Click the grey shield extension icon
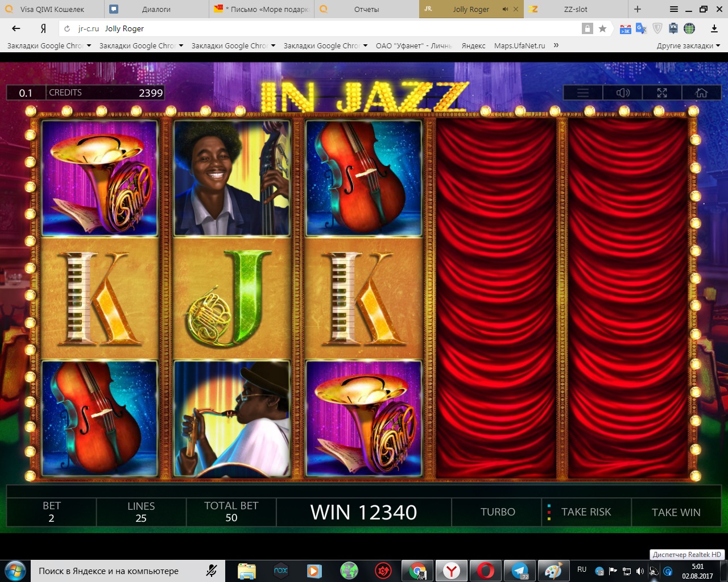Viewport: 728px width, 582px height. [657, 28]
